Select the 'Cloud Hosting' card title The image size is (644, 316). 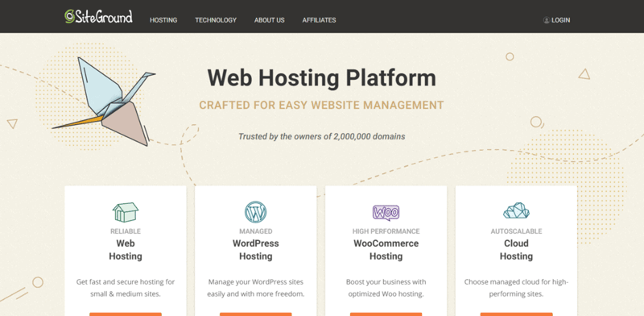coord(516,250)
